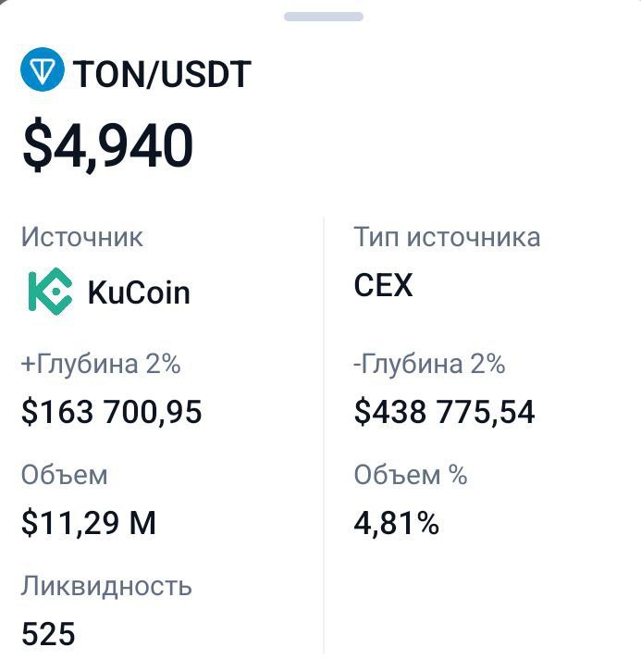Click the +Глубина 2% label
This screenshot has height=672, width=641.
pyautogui.click(x=101, y=364)
